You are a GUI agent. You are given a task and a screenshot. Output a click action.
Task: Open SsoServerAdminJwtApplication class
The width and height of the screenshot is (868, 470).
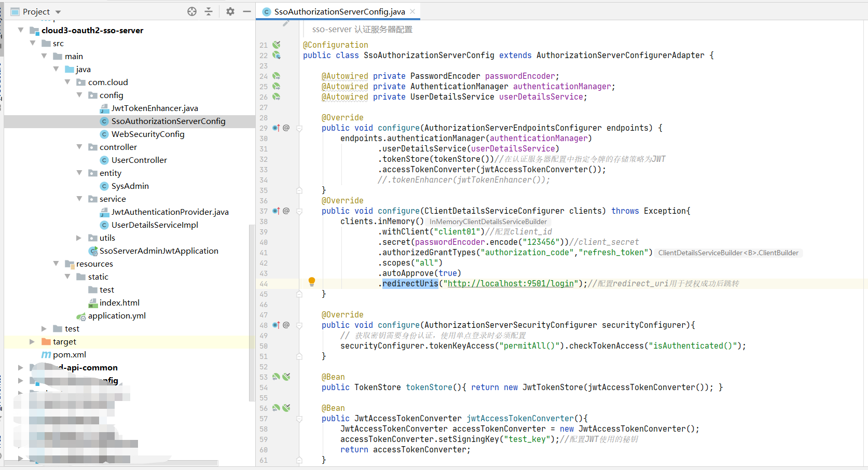click(x=159, y=251)
